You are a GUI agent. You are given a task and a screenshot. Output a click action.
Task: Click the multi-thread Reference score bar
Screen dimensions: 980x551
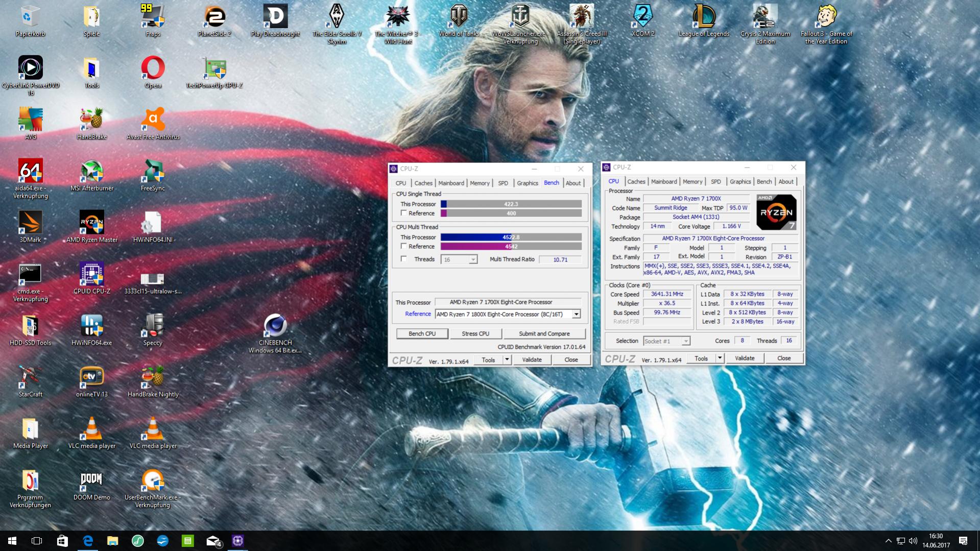(511, 246)
